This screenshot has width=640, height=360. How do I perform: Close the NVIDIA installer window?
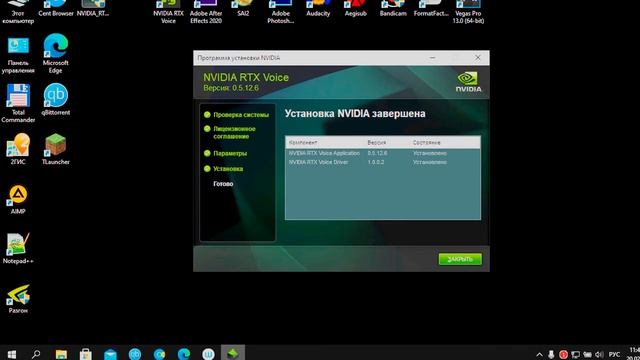point(478,58)
